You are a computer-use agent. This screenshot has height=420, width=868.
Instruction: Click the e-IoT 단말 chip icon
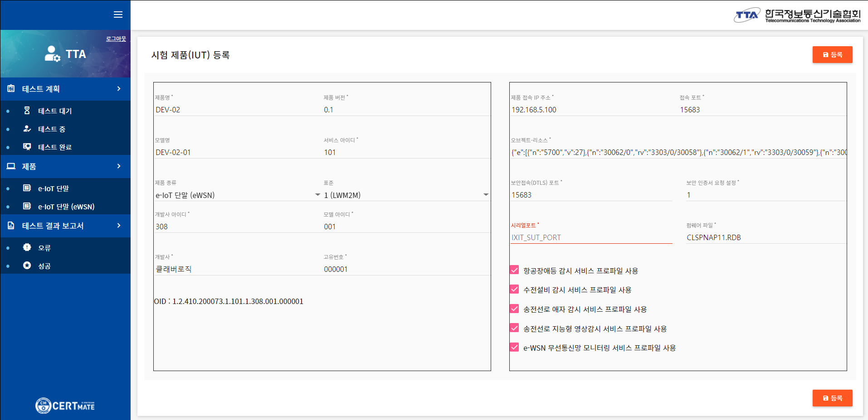[27, 188]
